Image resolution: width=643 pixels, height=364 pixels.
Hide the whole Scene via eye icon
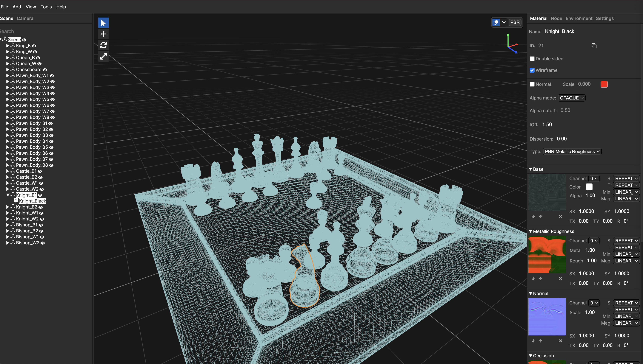(x=24, y=40)
